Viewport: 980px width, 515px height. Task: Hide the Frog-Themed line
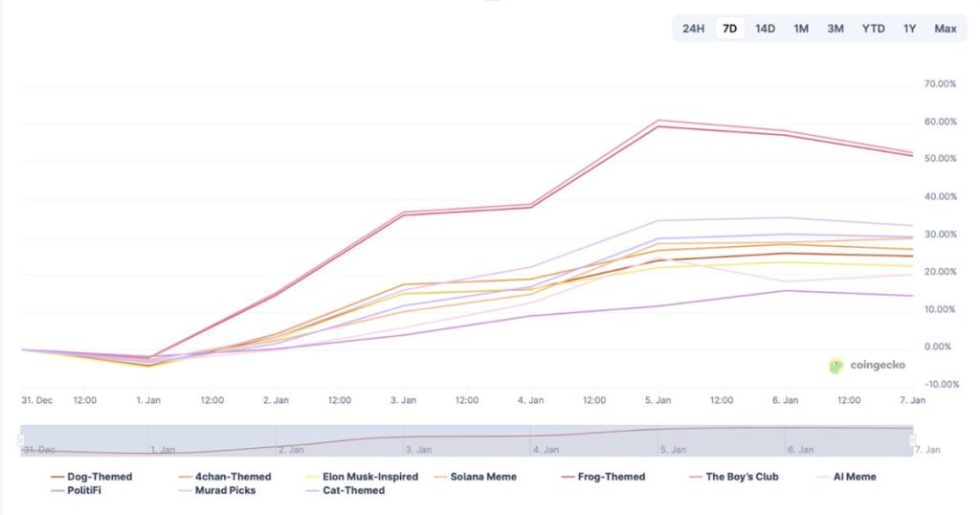click(x=607, y=477)
